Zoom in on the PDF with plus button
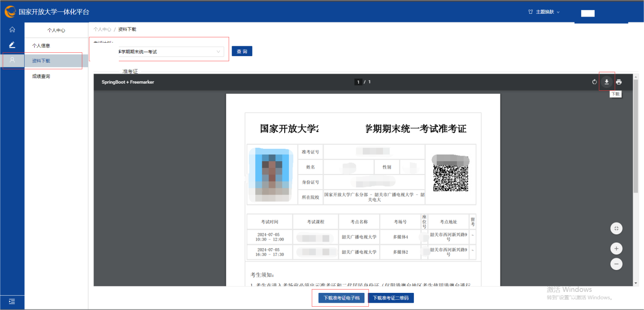 tap(616, 249)
